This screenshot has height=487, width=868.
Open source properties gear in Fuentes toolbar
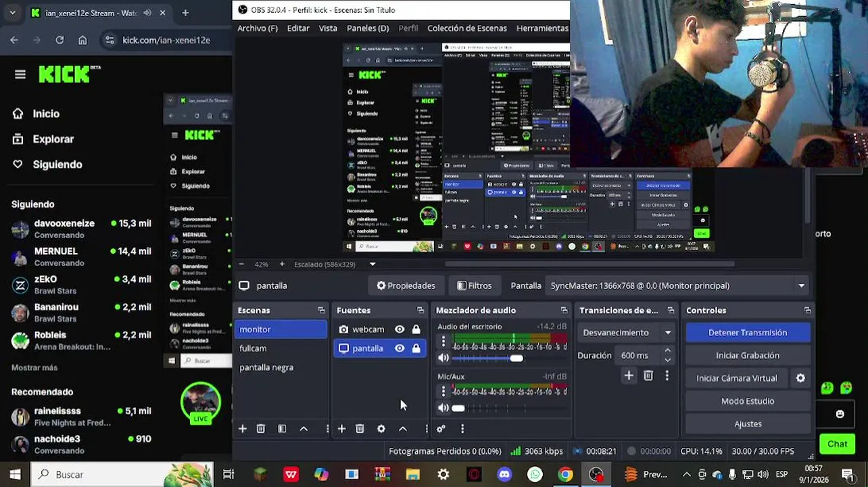click(381, 429)
